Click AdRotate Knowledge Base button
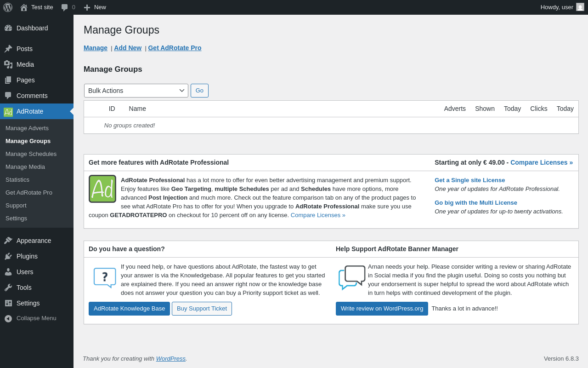Image resolution: width=588 pixels, height=368 pixels. pyautogui.click(x=129, y=309)
